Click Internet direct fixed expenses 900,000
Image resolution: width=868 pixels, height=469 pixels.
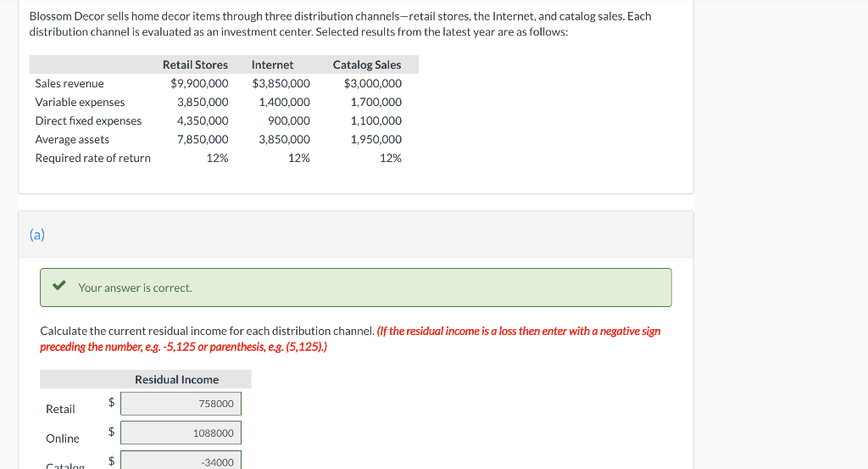(x=289, y=120)
